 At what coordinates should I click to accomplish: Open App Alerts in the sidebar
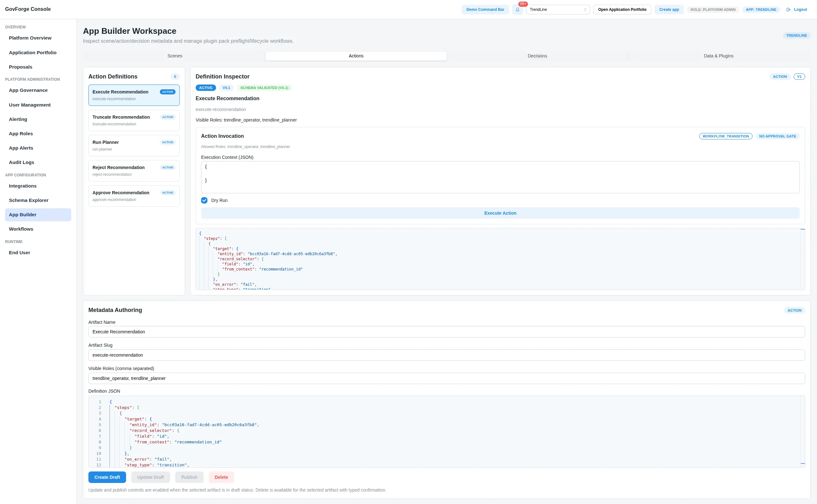coord(38,148)
